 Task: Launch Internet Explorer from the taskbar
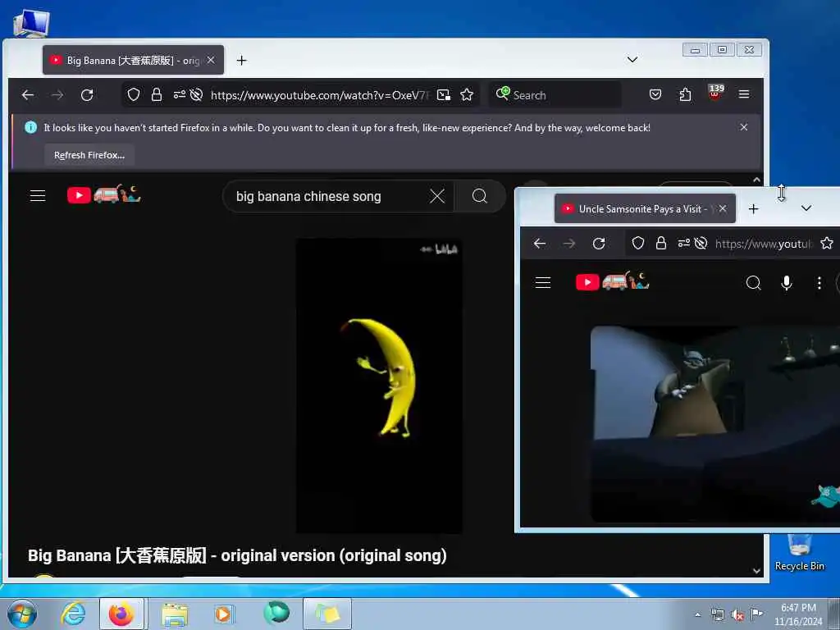[x=73, y=614]
